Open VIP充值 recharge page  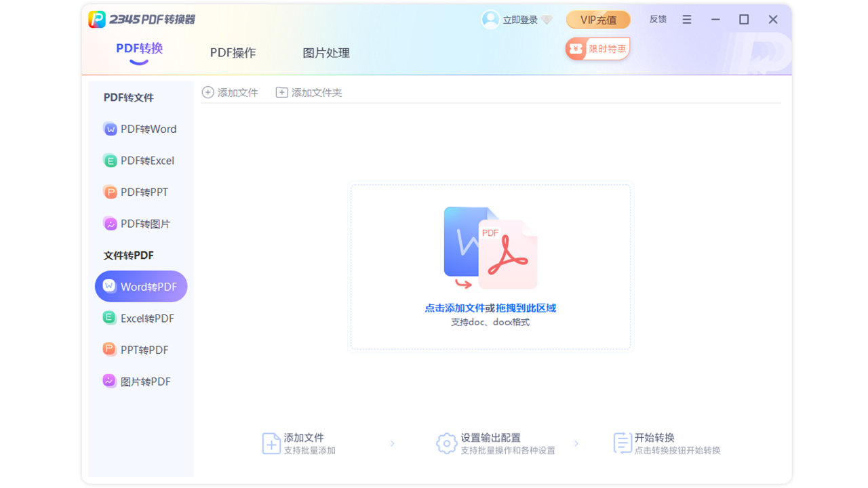[x=598, y=19]
